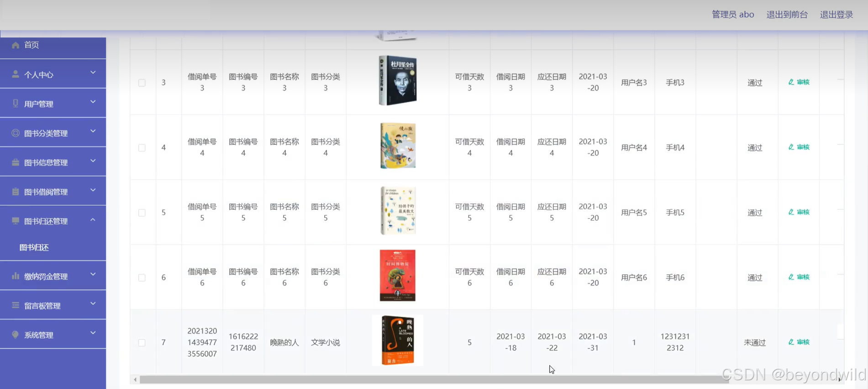This screenshot has height=389, width=868.
Task: Click the list icon beside 留言板管理
Action: [16, 305]
